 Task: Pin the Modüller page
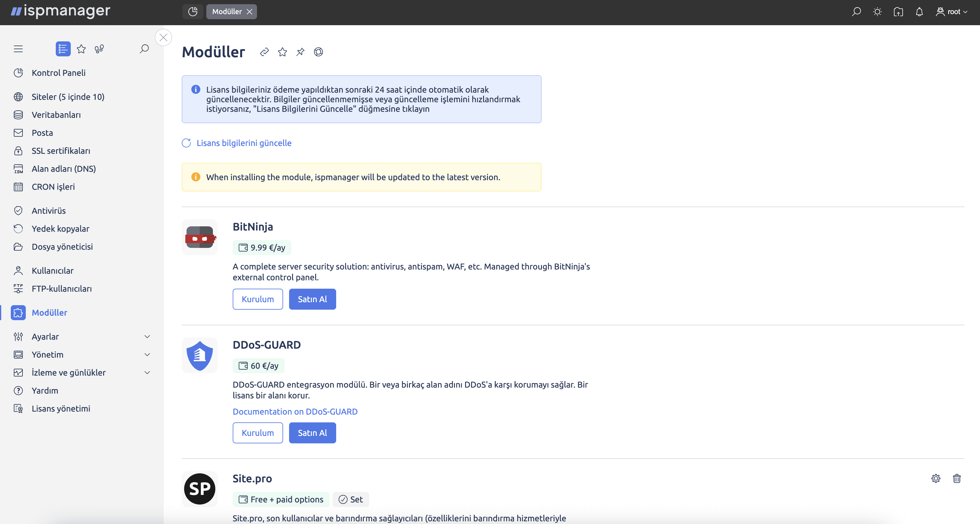click(x=300, y=52)
